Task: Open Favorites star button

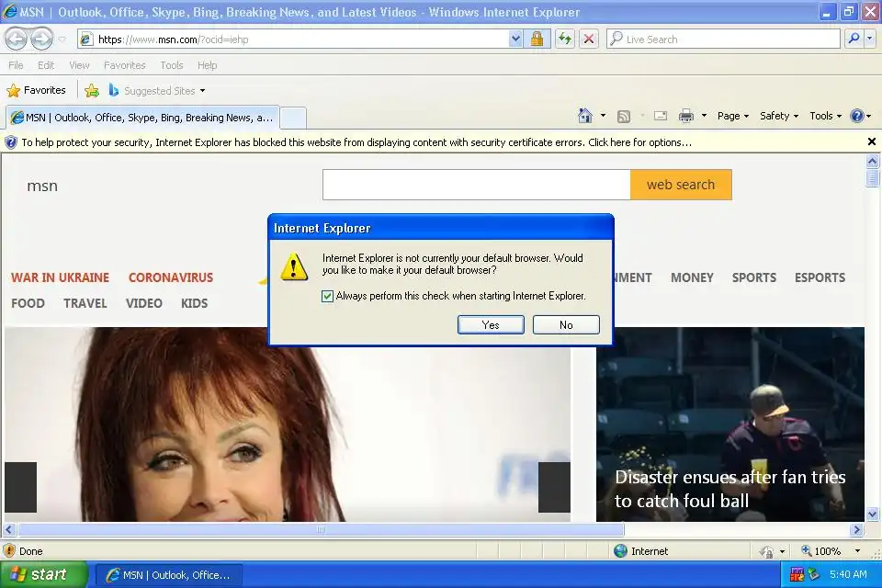Action: 36,90
